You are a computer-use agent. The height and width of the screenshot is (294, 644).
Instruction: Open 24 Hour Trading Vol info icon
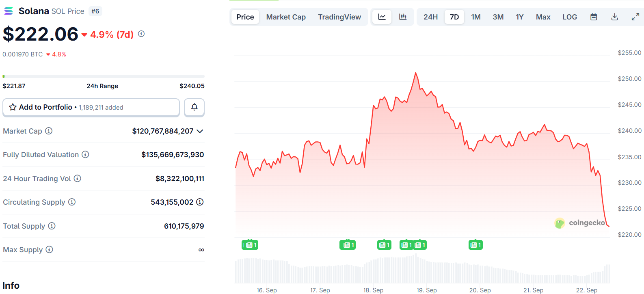[78, 178]
